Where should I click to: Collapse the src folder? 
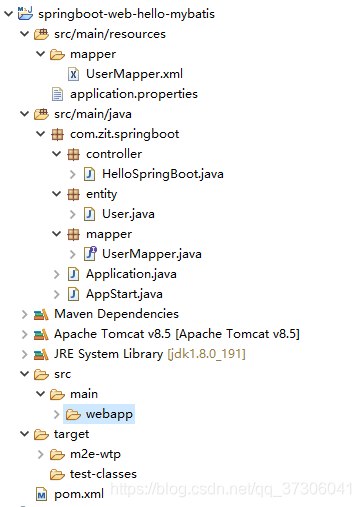[x=24, y=374]
